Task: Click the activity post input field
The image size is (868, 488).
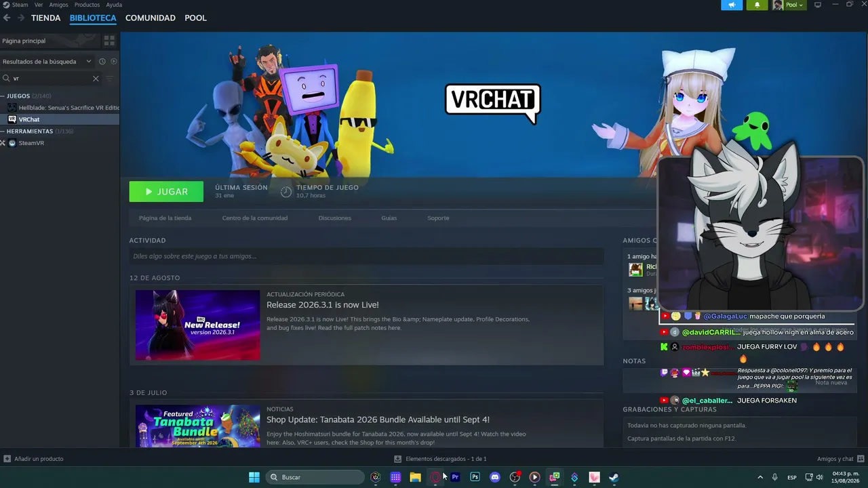Action: coord(366,256)
